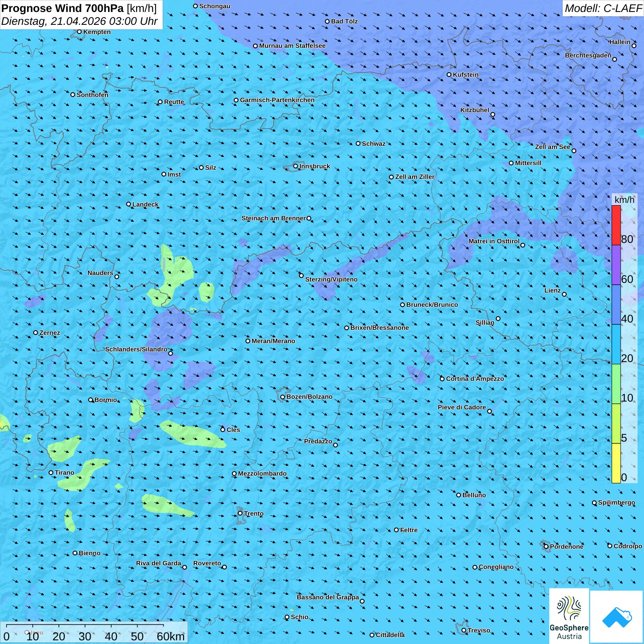Click the 'Schongau' label
Image resolution: width=644 pixels, height=644 pixels.
click(x=215, y=6)
